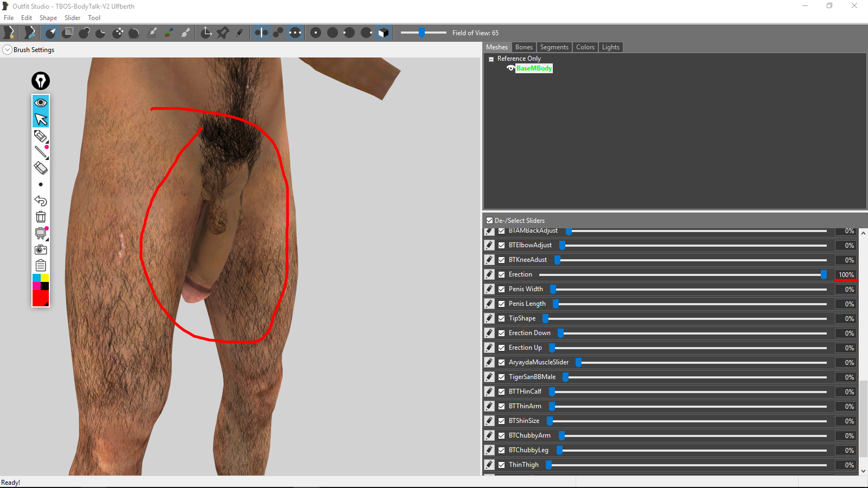868x488 pixels.
Task: Expand the Brush Settings panel
Action: [x=7, y=50]
